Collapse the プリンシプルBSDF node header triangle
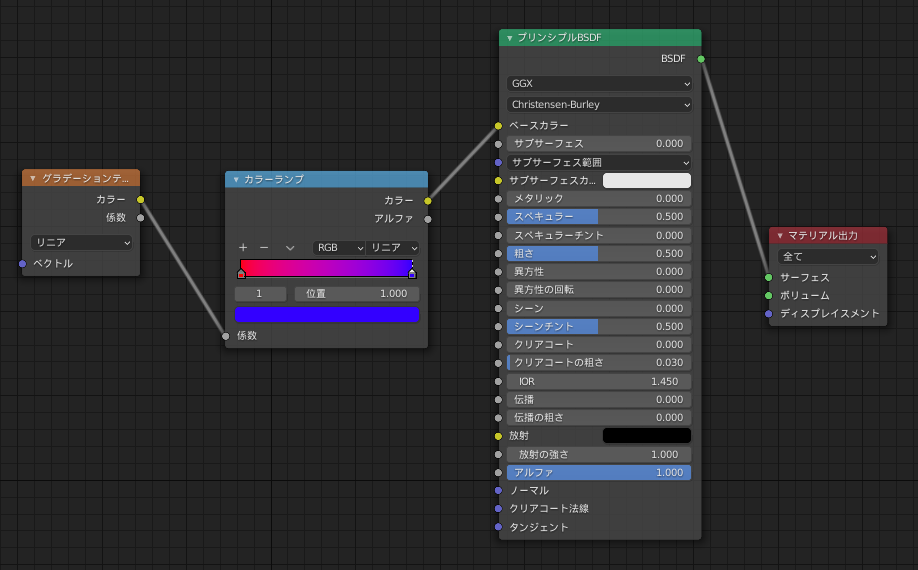Screen dimensions: 918x570 point(509,38)
